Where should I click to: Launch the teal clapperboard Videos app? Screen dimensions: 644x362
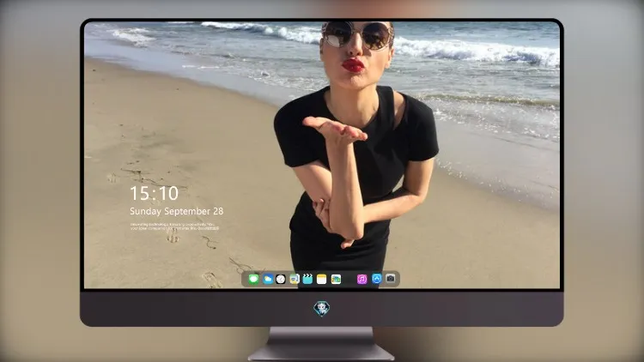tap(307, 279)
